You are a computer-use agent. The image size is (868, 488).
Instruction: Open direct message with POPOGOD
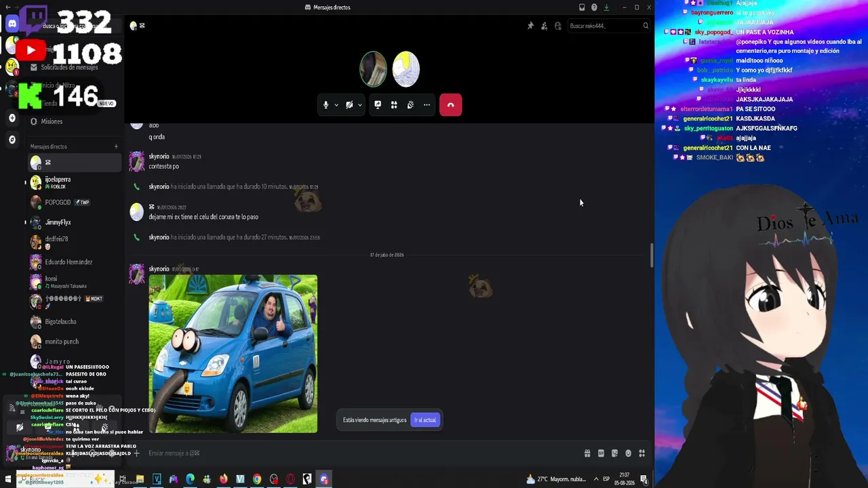pos(75,202)
